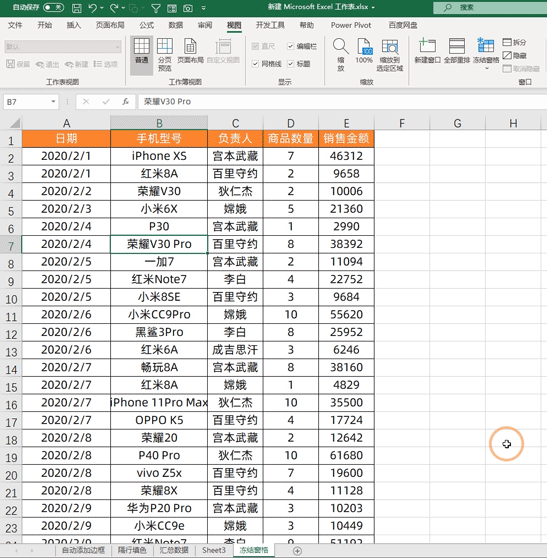Click cell 华为P20 Pro

pyautogui.click(x=159, y=508)
